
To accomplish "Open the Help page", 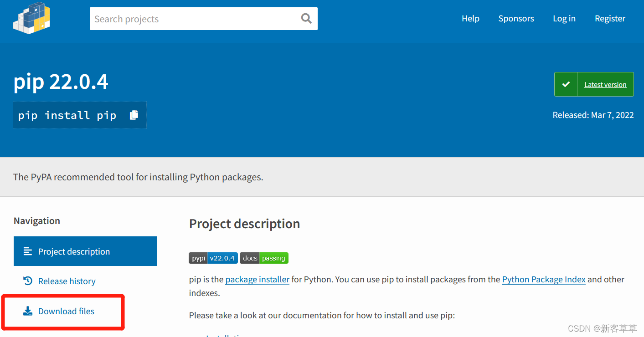I will click(470, 19).
